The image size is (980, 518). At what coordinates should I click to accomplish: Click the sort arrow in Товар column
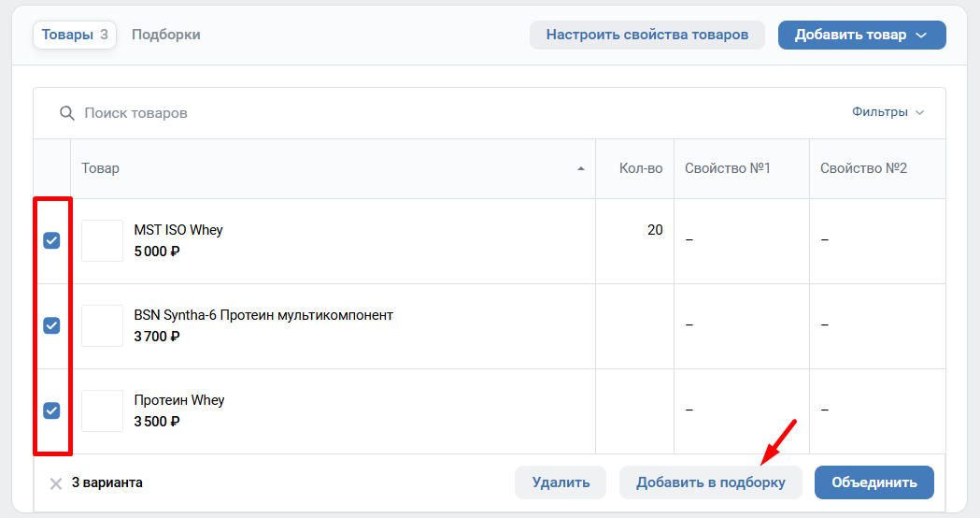click(581, 169)
